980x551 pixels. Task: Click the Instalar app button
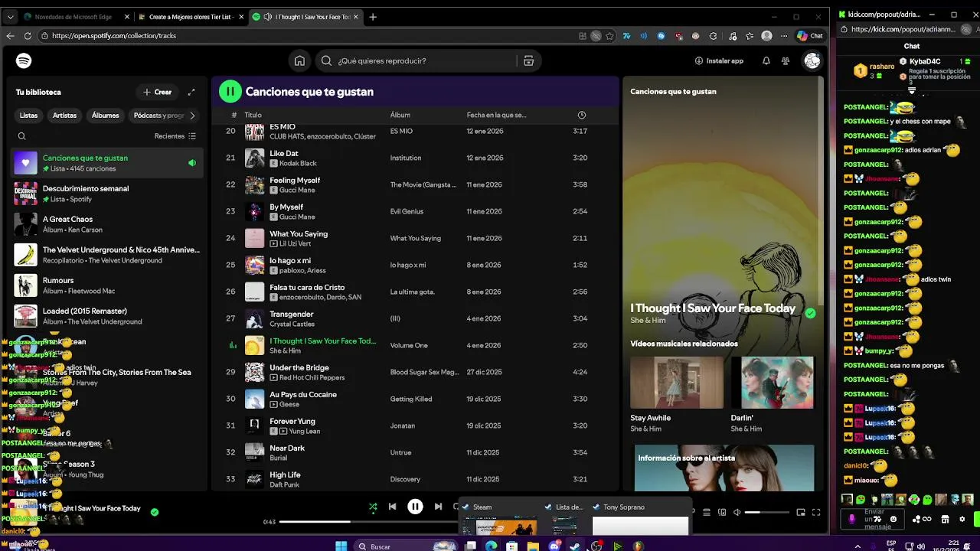[x=719, y=61]
